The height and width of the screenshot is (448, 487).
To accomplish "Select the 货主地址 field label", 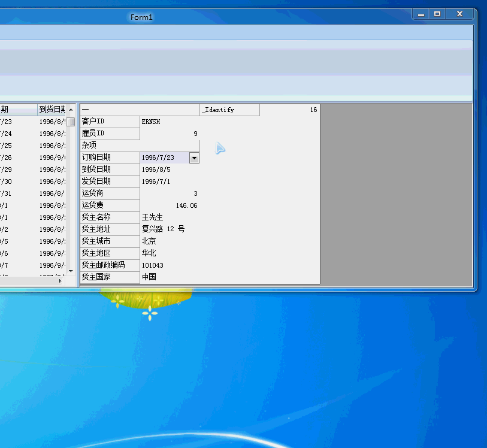I will pyautogui.click(x=110, y=229).
